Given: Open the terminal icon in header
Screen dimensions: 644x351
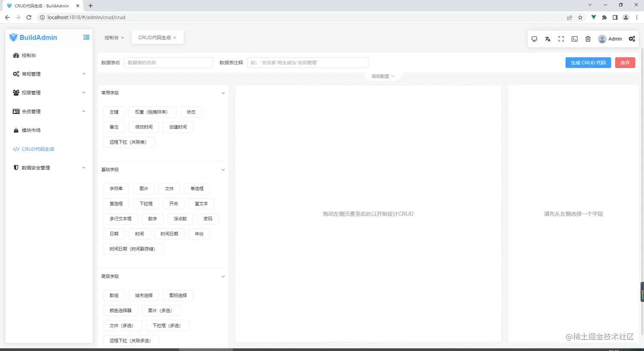Looking at the screenshot, I should point(575,39).
